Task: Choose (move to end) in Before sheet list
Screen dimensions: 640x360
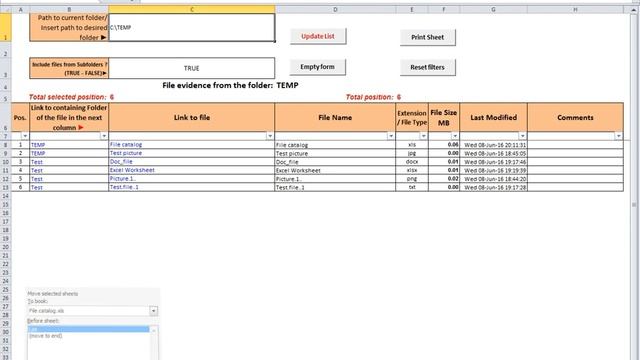Action: click(x=46, y=336)
